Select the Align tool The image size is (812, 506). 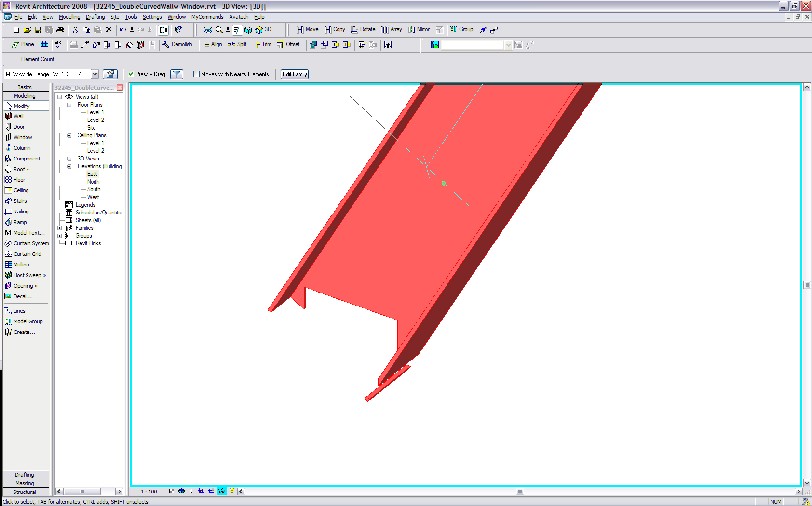coord(212,45)
